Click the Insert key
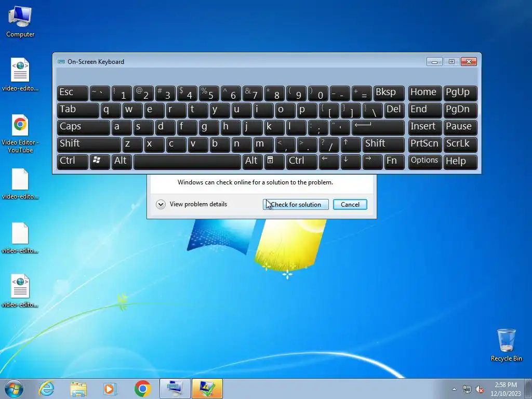This screenshot has width=532, height=399. (425, 127)
